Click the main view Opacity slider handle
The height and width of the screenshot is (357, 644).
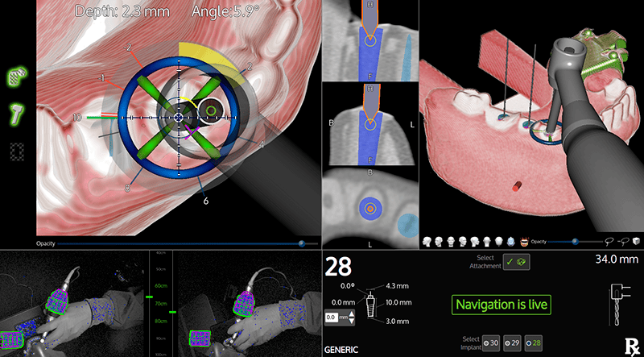tap(302, 243)
